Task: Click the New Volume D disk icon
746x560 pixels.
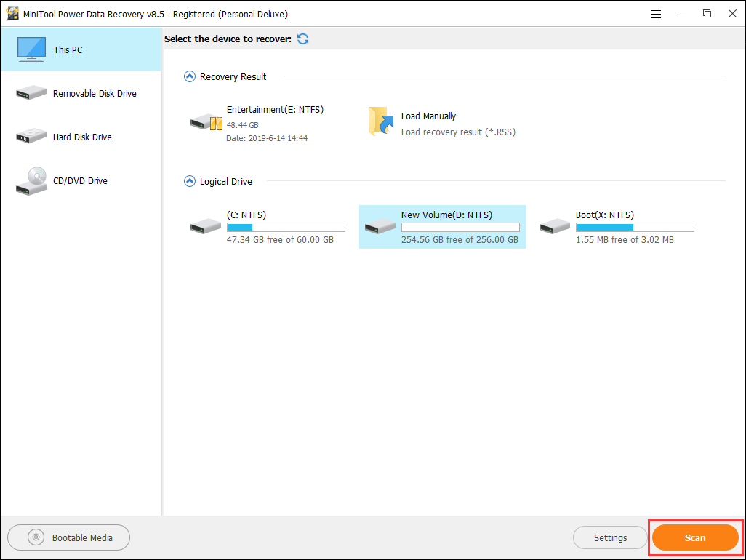Action: click(x=380, y=226)
